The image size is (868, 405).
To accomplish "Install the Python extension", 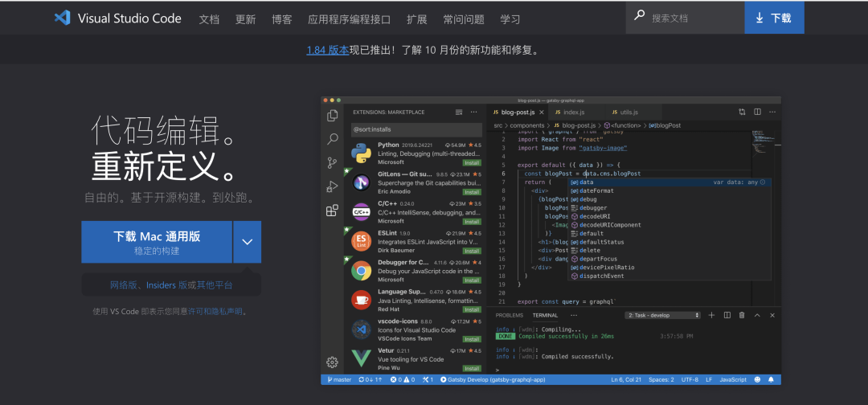I will click(472, 162).
